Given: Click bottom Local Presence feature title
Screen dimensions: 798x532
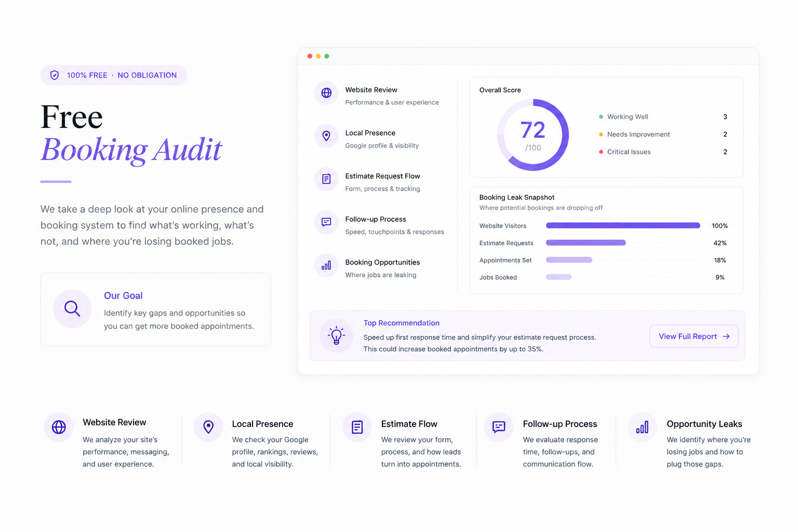Looking at the screenshot, I should coord(262,424).
